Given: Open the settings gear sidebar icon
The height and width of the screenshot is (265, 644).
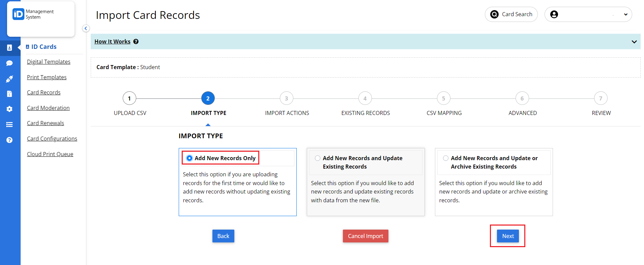Looking at the screenshot, I should [9, 109].
